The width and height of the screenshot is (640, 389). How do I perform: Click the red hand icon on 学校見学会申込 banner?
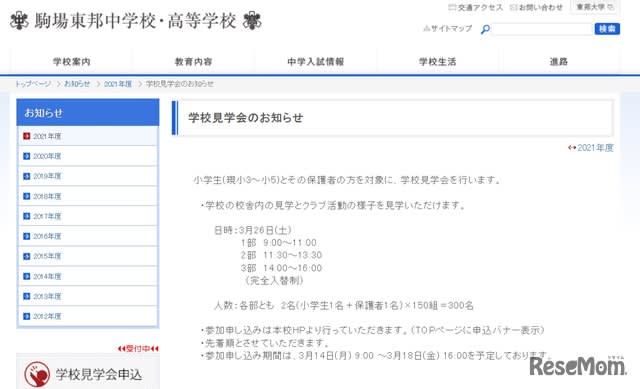[37, 374]
